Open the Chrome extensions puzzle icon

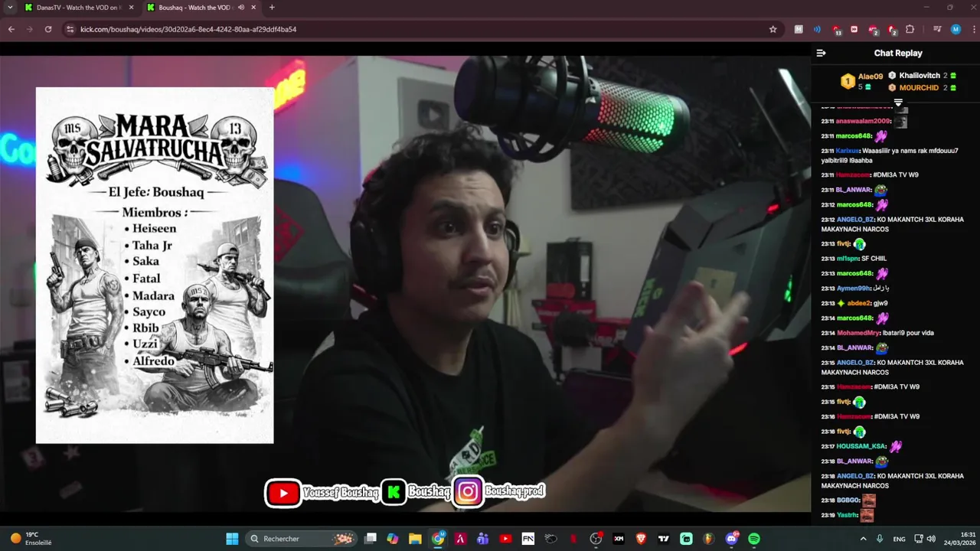(x=910, y=29)
